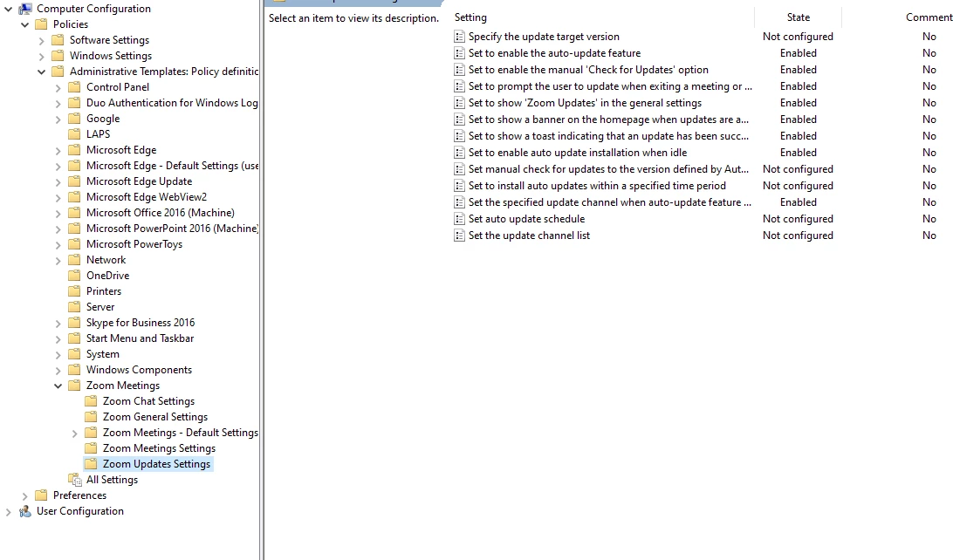Collapse the Zoom Meetings node
953x560 pixels.
pyautogui.click(x=58, y=386)
